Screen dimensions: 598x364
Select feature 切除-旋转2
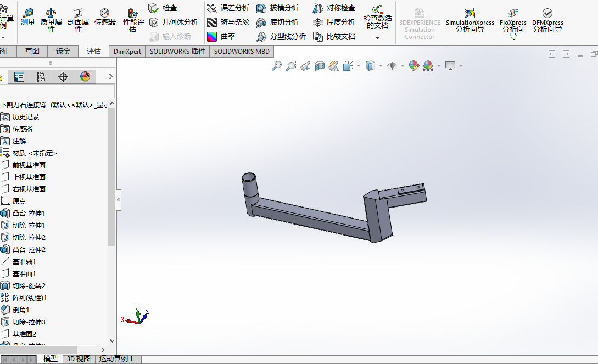[29, 286]
